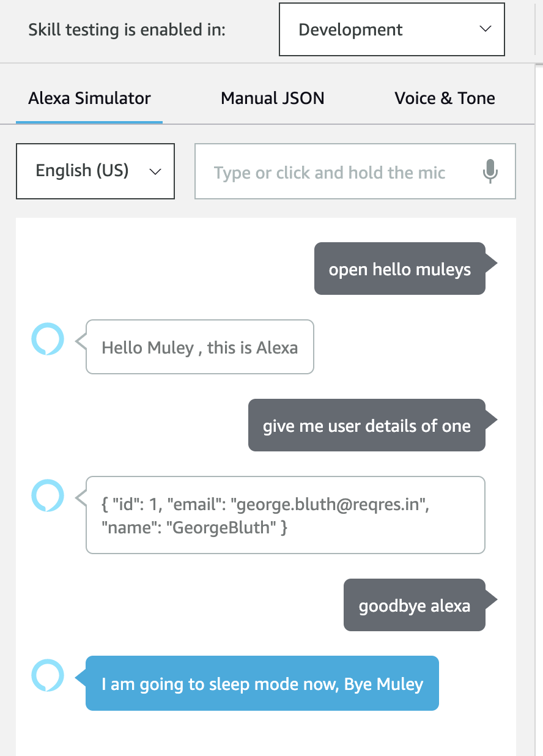Expand the English (US) language selector
This screenshot has width=543, height=756.
(95, 171)
